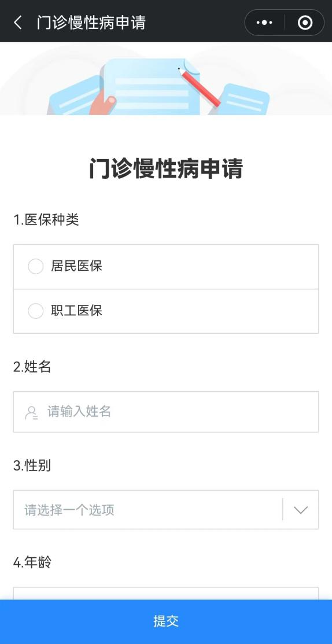332x644 pixels.
Task: Click the 3.性别 question label
Action: click(x=32, y=466)
